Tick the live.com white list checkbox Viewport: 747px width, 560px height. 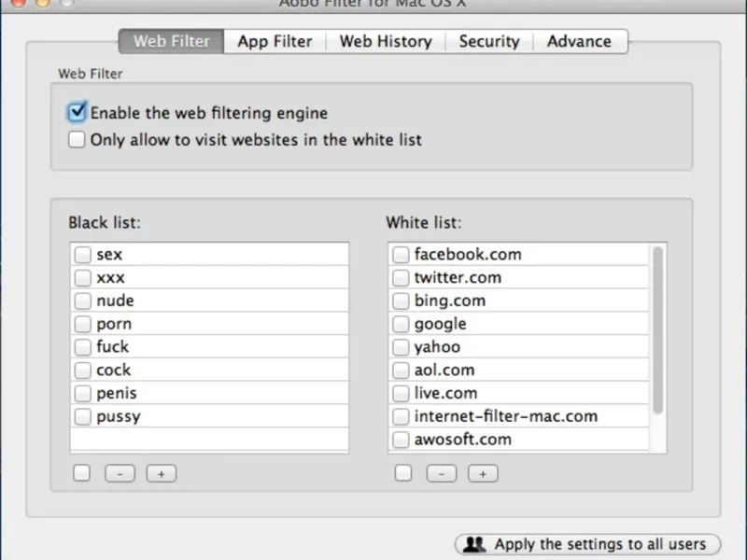click(401, 393)
